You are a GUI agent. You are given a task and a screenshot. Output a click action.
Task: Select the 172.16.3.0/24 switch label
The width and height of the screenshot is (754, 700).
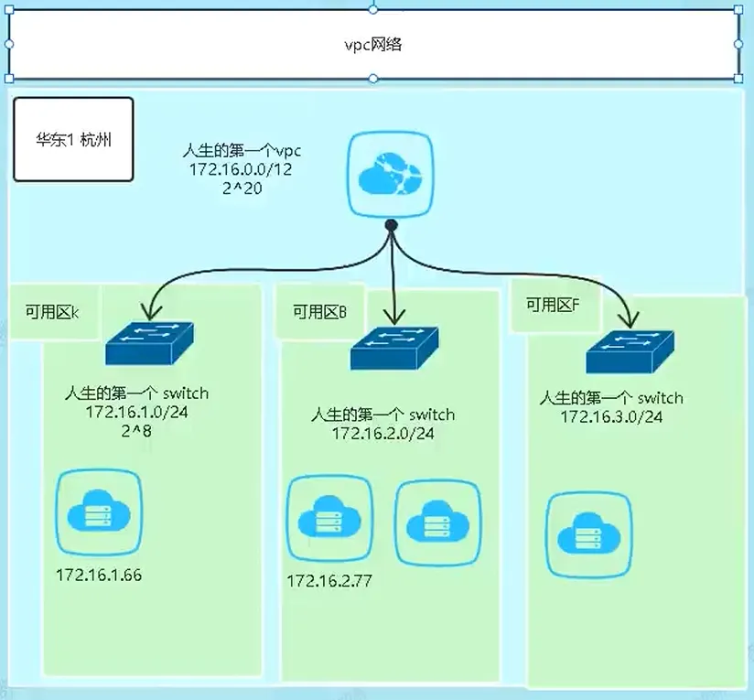point(611,416)
